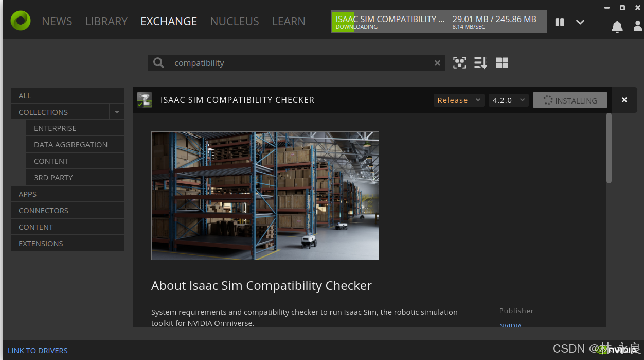Image resolution: width=644 pixels, height=360 pixels.
Task: Clear the search text
Action: (437, 63)
